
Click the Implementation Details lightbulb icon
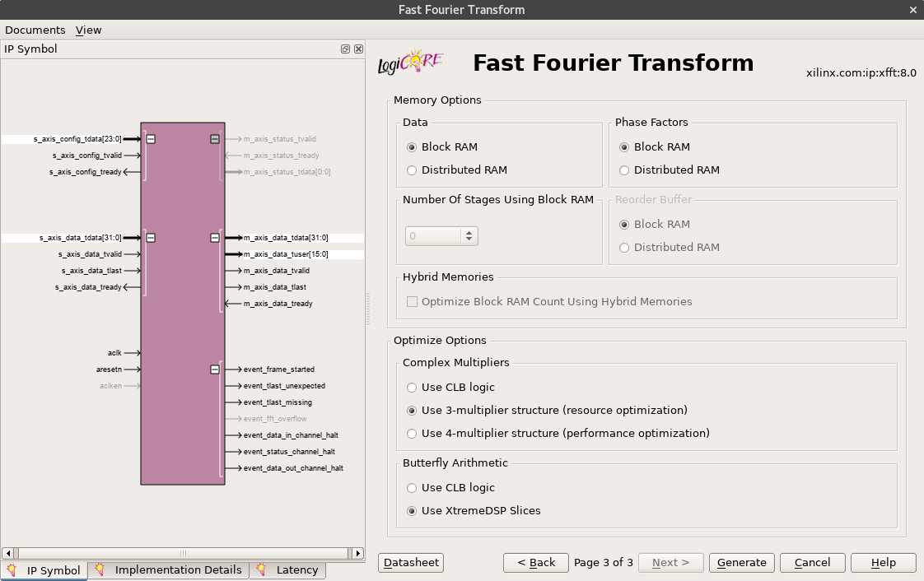pyautogui.click(x=100, y=569)
